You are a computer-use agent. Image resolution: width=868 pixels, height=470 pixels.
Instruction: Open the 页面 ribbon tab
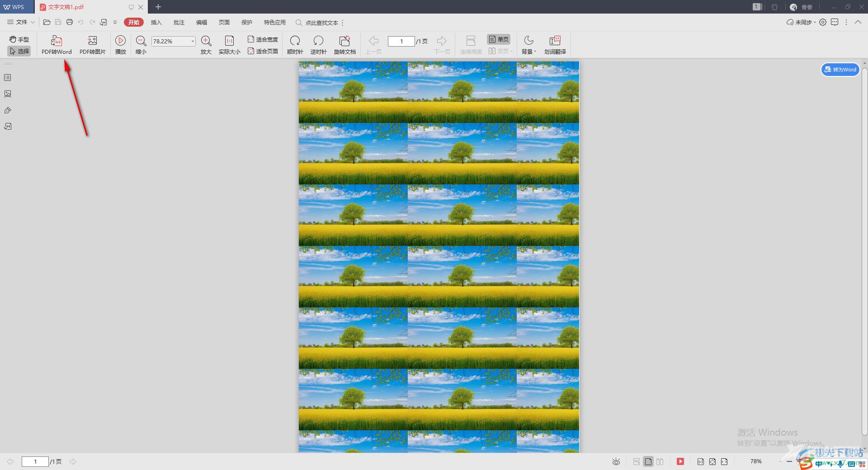[x=224, y=22]
